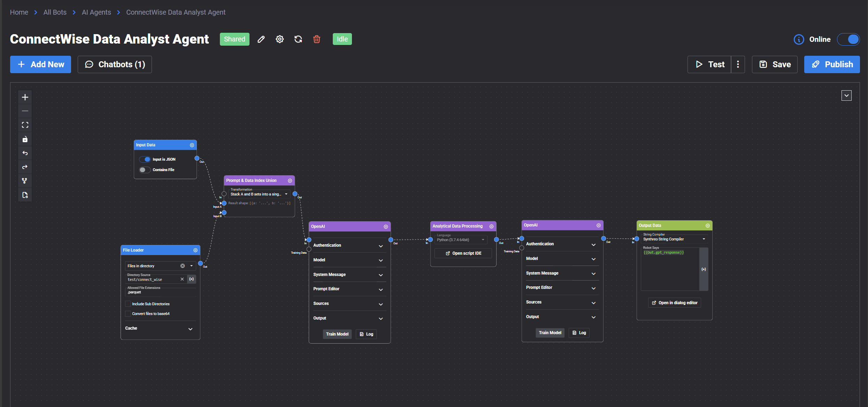
Task: Click the edit pencil icon beside the title
Action: [x=261, y=39]
